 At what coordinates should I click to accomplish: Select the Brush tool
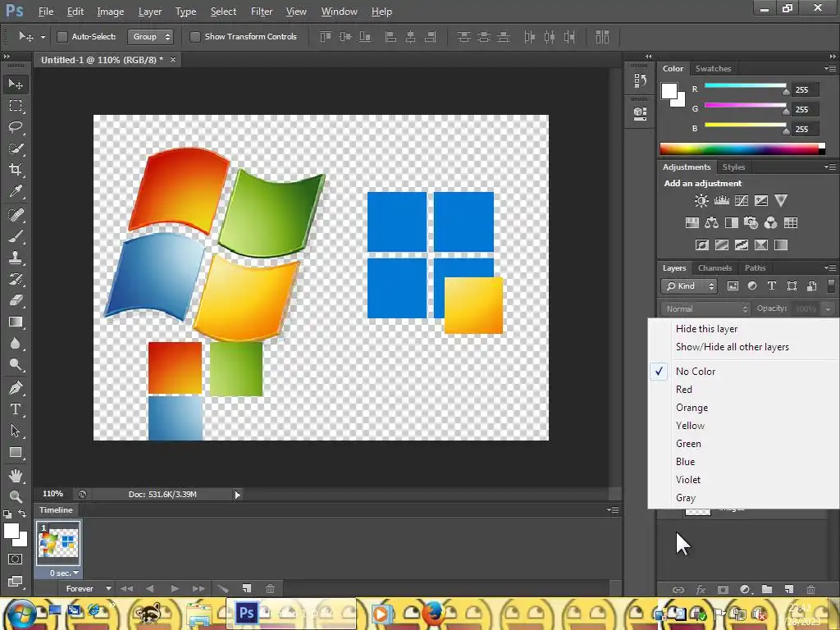click(x=16, y=236)
